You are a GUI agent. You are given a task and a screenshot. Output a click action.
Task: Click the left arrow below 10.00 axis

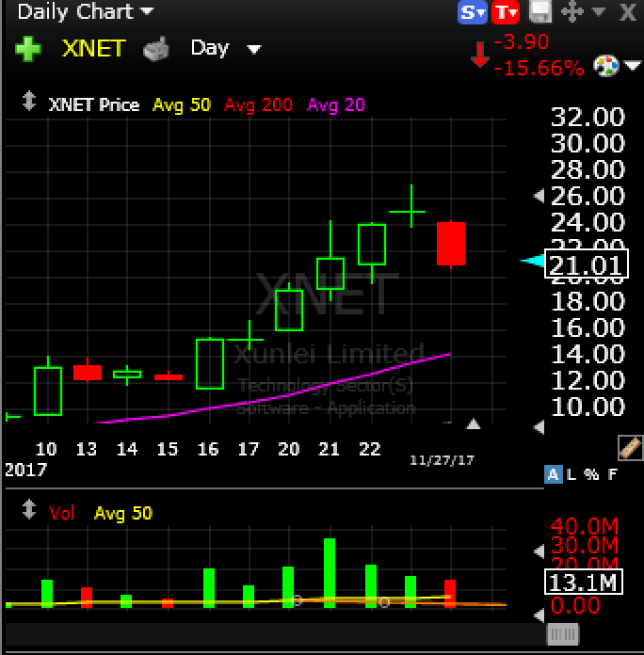tap(539, 427)
